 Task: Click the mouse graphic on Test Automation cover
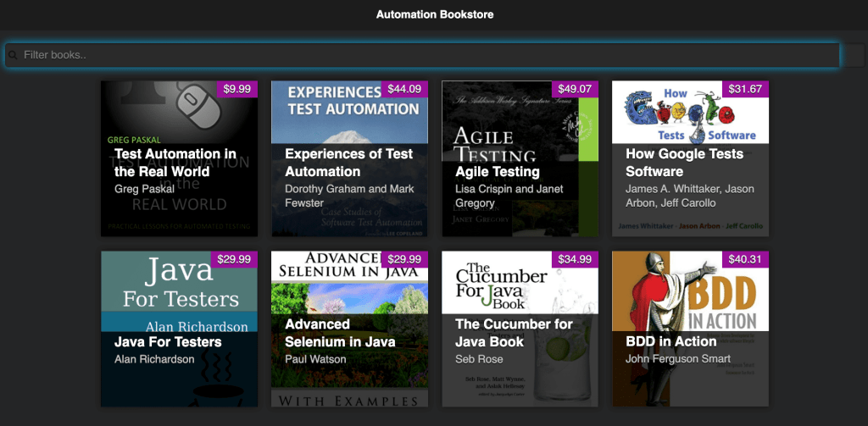point(197,107)
